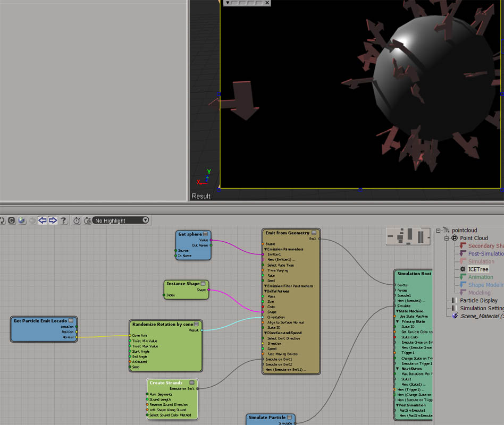
Task: Open the Get sphere node menu icon
Action: [x=206, y=234]
